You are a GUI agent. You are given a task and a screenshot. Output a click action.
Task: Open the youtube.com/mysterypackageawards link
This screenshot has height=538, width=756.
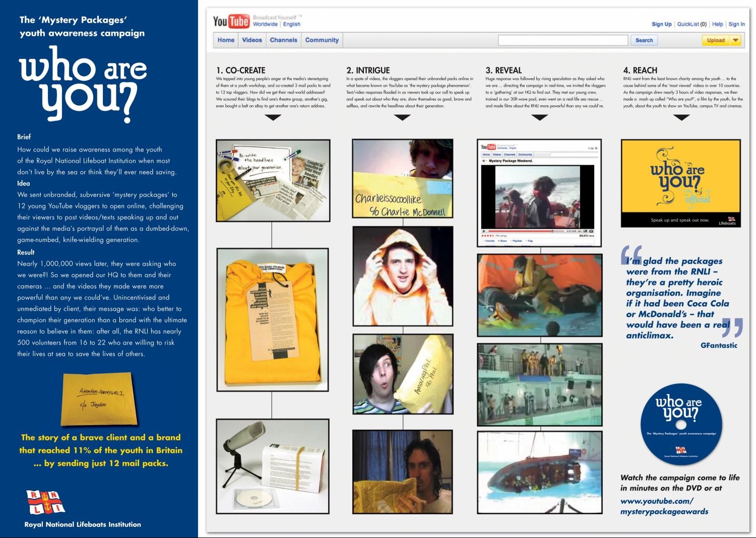(x=664, y=506)
